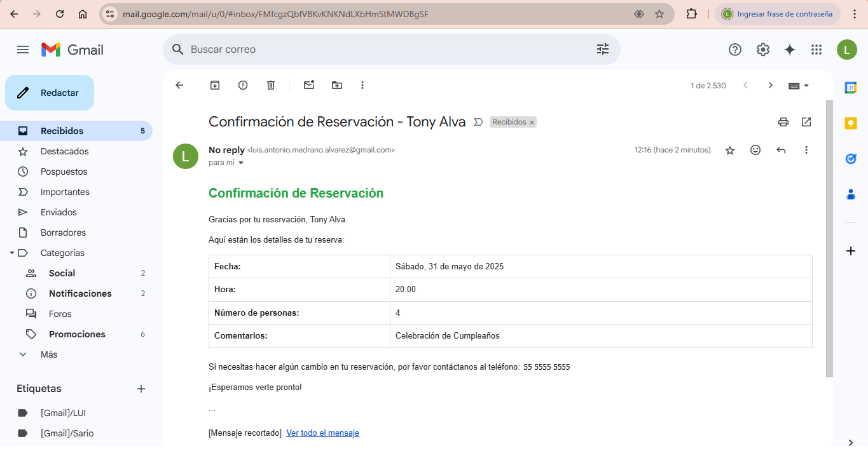Open the email in a new window
Viewport: 868px width, 458px height.
coord(806,121)
